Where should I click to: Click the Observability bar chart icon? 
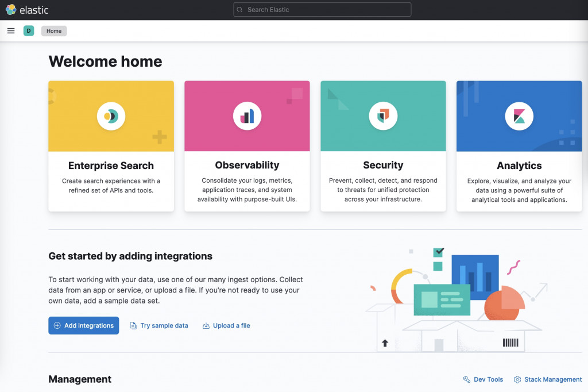[x=247, y=116]
